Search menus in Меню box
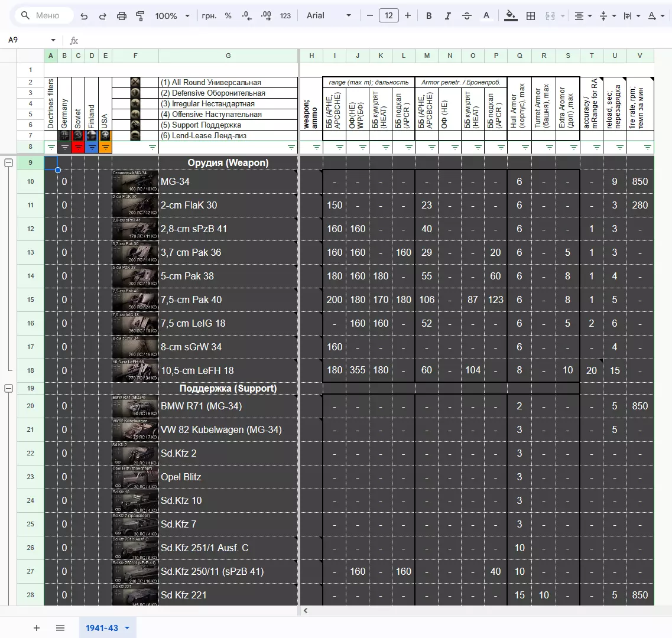The image size is (672, 638). (x=44, y=15)
